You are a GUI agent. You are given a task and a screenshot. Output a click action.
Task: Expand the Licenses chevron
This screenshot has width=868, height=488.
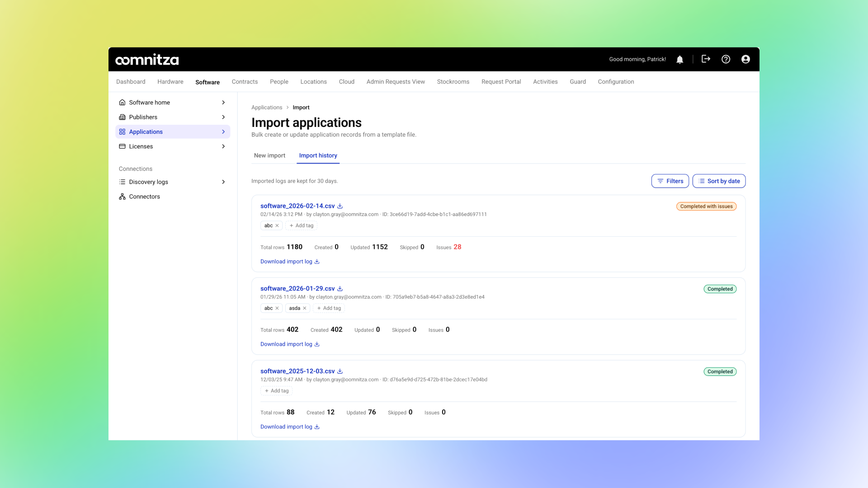click(223, 146)
